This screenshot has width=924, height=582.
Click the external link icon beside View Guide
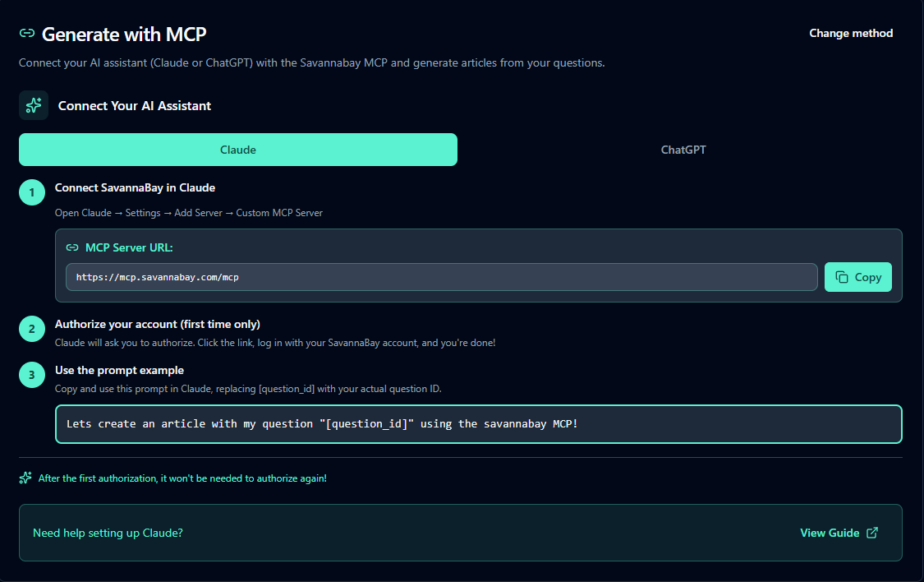point(872,533)
